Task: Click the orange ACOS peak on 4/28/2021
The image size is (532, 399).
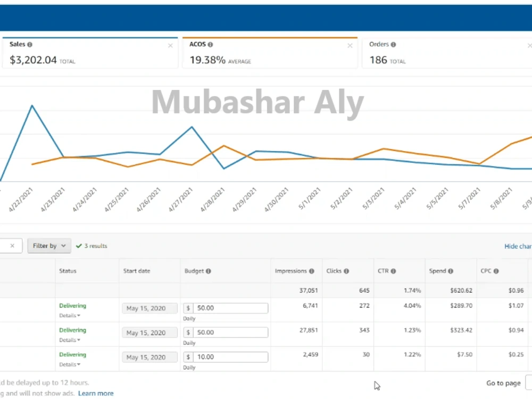Action: (224, 146)
